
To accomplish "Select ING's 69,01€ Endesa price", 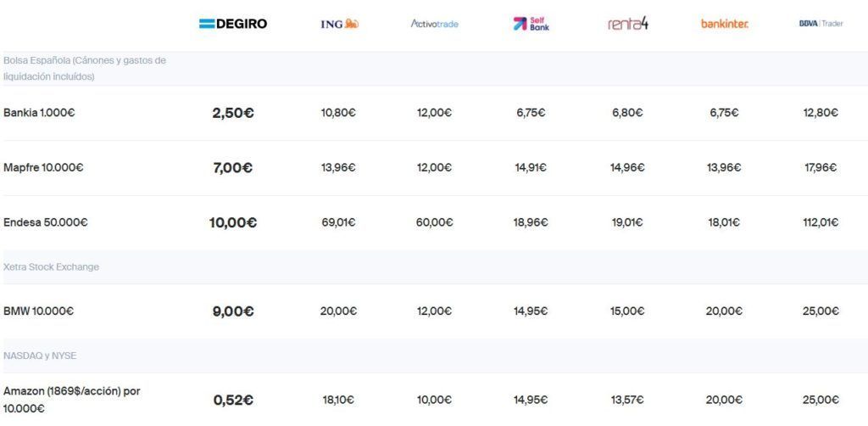I will point(338,222).
